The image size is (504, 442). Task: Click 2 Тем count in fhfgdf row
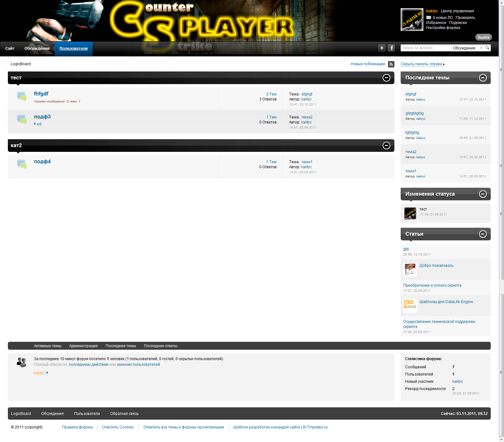coord(271,94)
